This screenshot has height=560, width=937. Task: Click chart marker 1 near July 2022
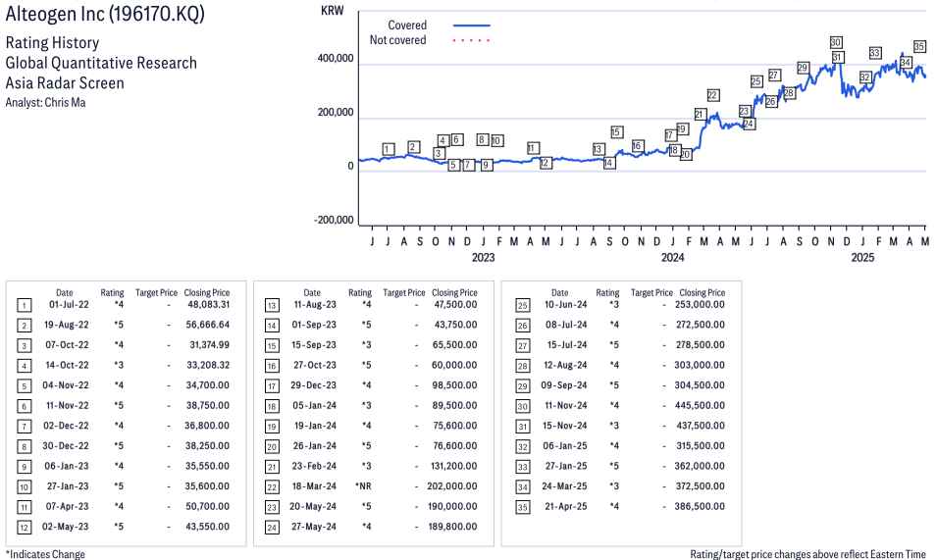[388, 149]
